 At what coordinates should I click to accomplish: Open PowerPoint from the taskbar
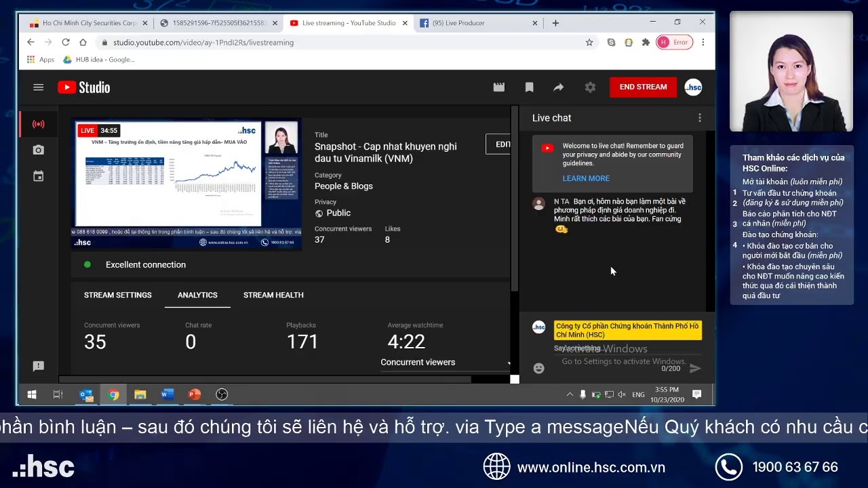coord(195,394)
